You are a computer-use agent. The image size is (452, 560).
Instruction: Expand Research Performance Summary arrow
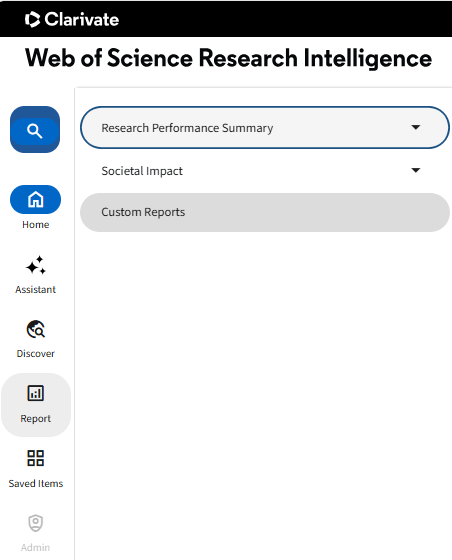(416, 127)
